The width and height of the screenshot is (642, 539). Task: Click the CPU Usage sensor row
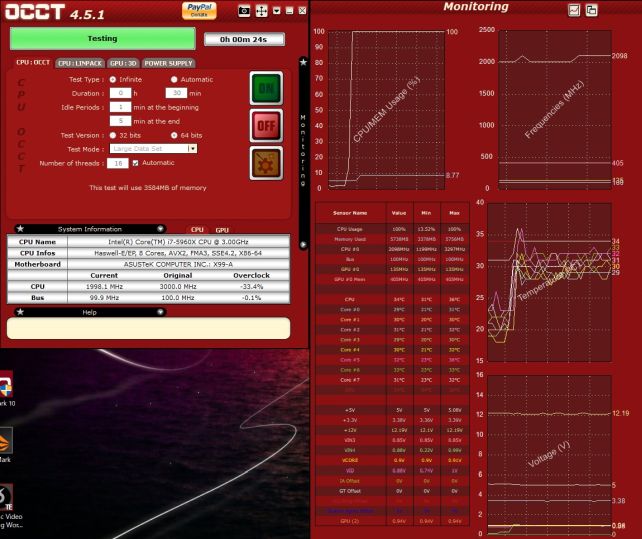click(392, 229)
